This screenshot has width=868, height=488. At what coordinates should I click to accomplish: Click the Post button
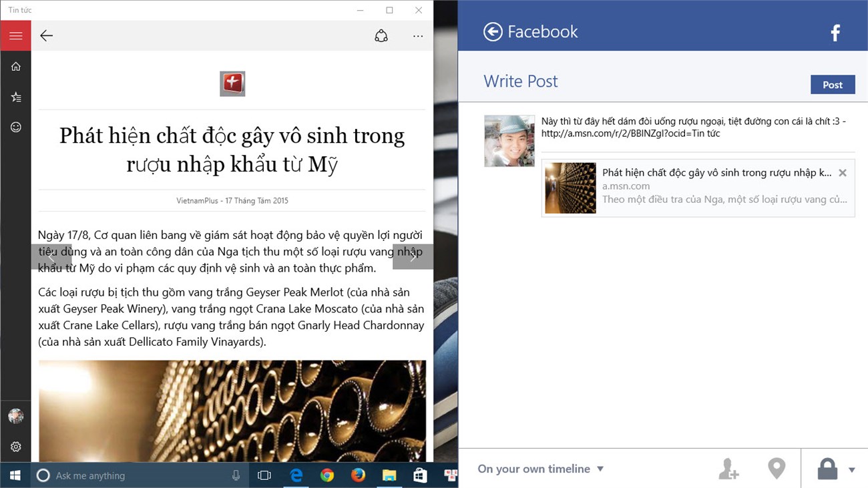click(x=832, y=85)
